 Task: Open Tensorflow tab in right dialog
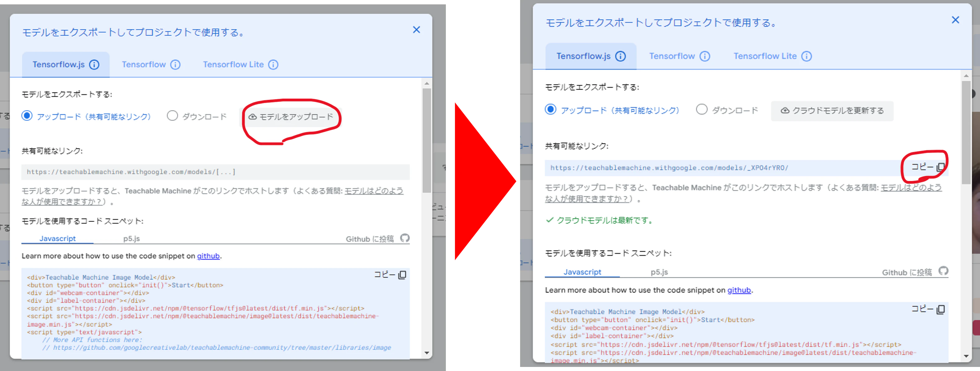pos(680,56)
